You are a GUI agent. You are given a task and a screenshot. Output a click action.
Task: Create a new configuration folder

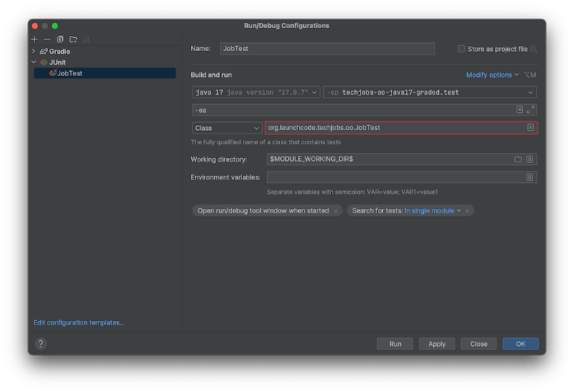click(73, 39)
